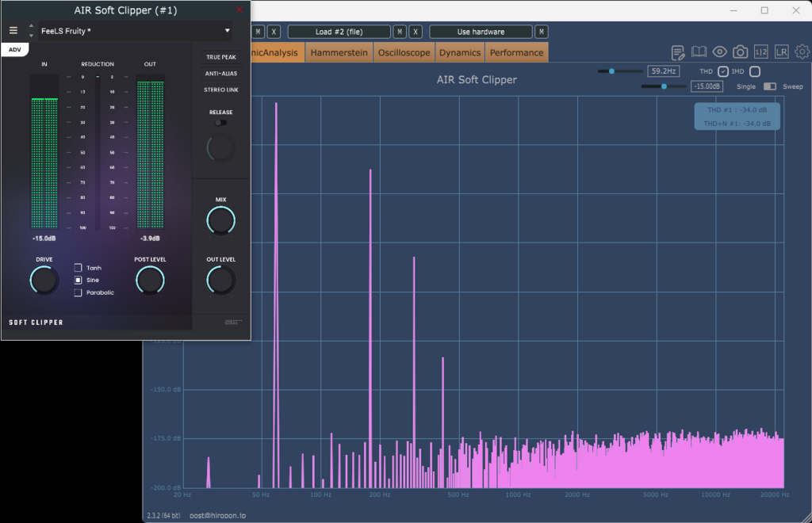Screen dimensions: 812x523
Task: Toggle the Single/Sweep switch
Action: tap(770, 86)
